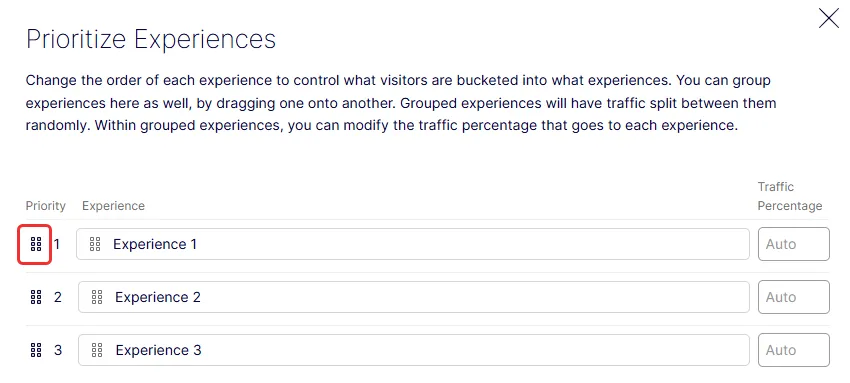
Task: Focus the Experience 2 traffic percentage field
Action: 794,297
